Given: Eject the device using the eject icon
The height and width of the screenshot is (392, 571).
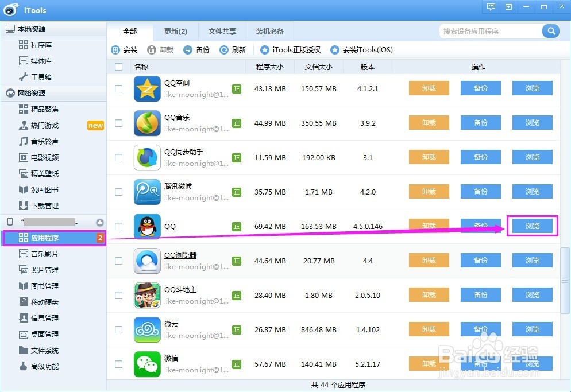Looking at the screenshot, I should [x=100, y=222].
